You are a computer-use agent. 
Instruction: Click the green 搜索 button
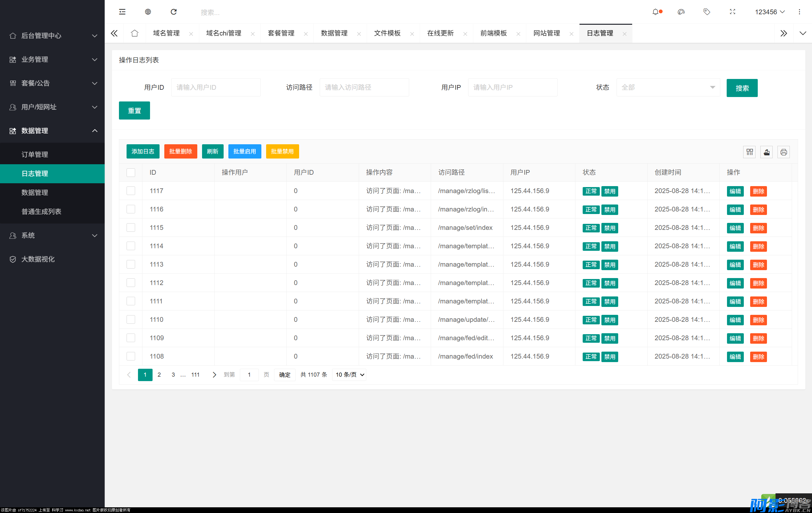(x=742, y=88)
